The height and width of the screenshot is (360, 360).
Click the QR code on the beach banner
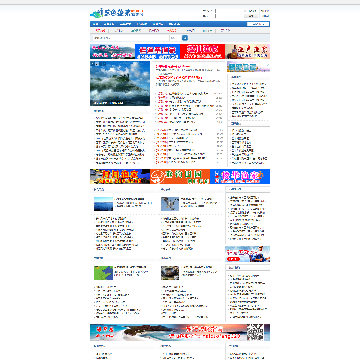[x=255, y=332]
